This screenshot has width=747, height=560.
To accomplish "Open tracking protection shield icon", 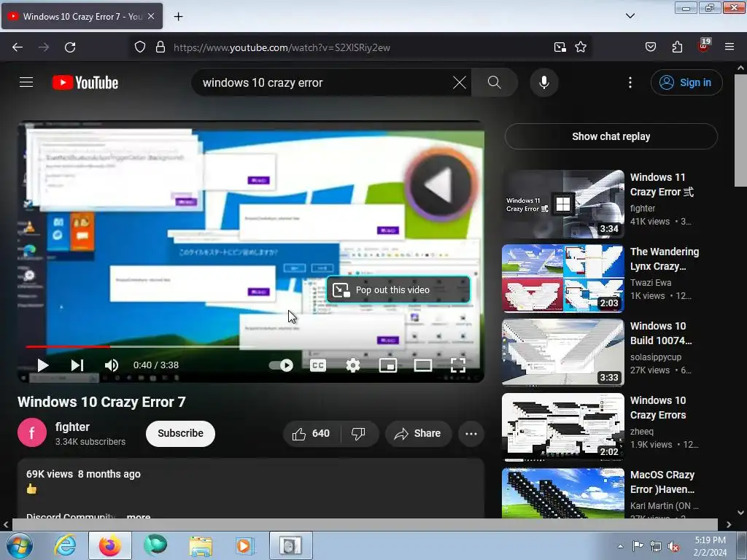I will pyautogui.click(x=139, y=47).
